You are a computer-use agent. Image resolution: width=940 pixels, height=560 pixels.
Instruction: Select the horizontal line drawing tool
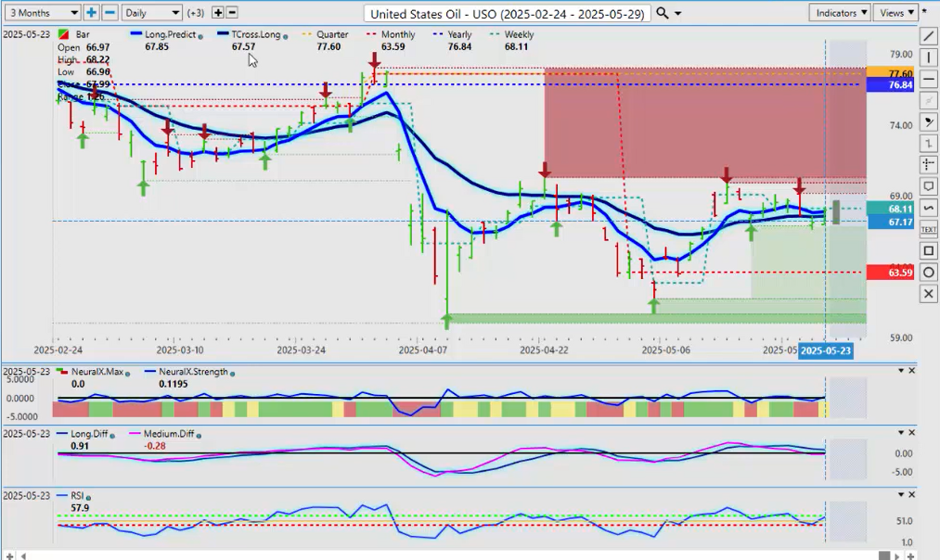(x=929, y=80)
